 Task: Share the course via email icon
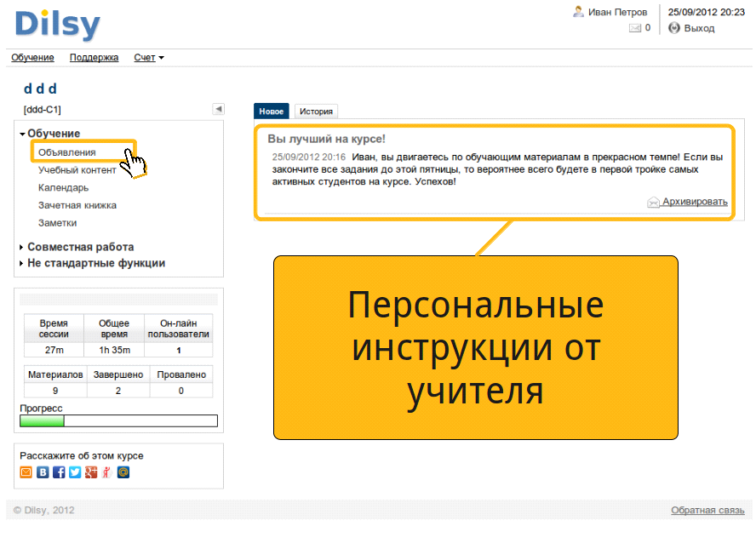coord(26,472)
